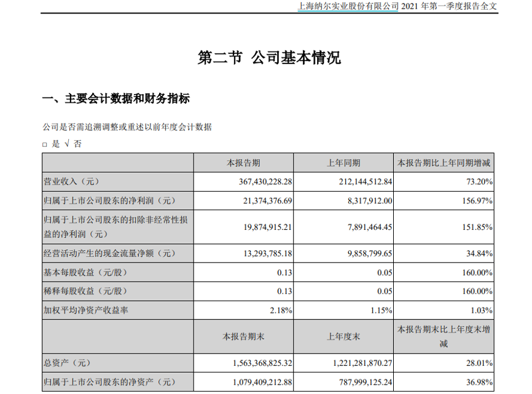The width and height of the screenshot is (532, 394).
Task: Select net profit value 21,374,376.69
Action: (264, 200)
